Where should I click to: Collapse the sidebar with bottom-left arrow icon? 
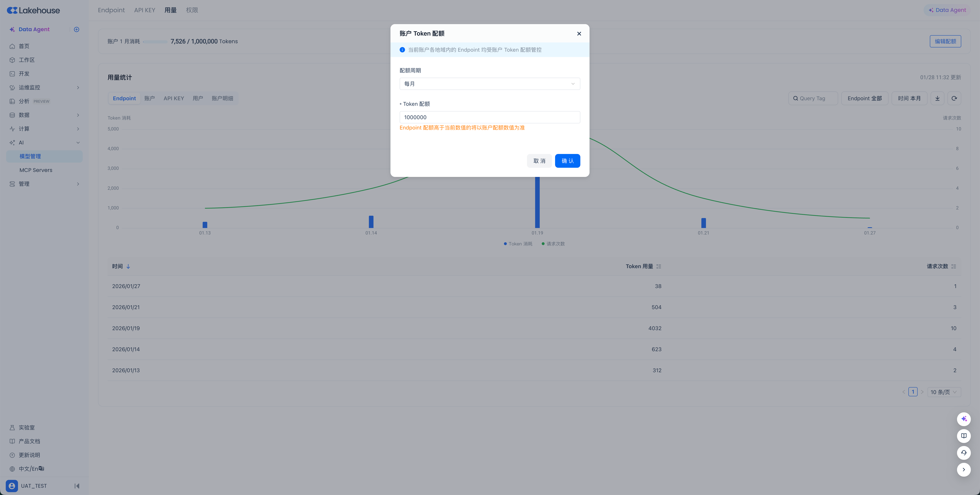[77, 485]
